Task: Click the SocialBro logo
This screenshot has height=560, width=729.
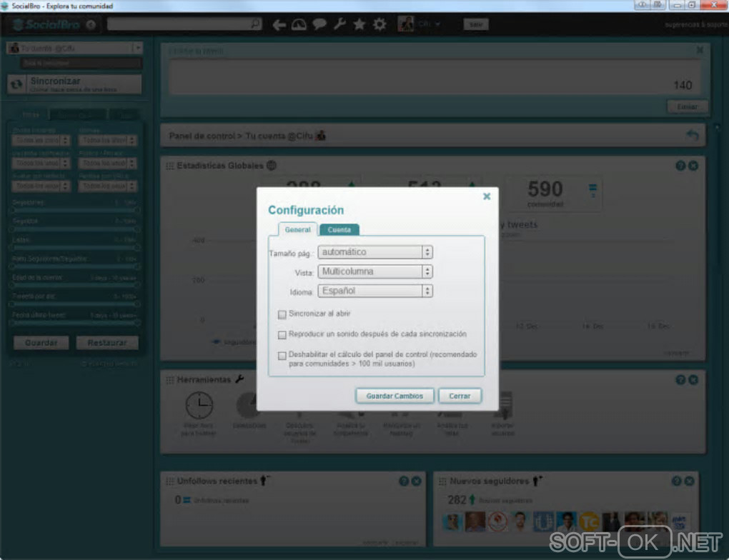Action: [46, 24]
